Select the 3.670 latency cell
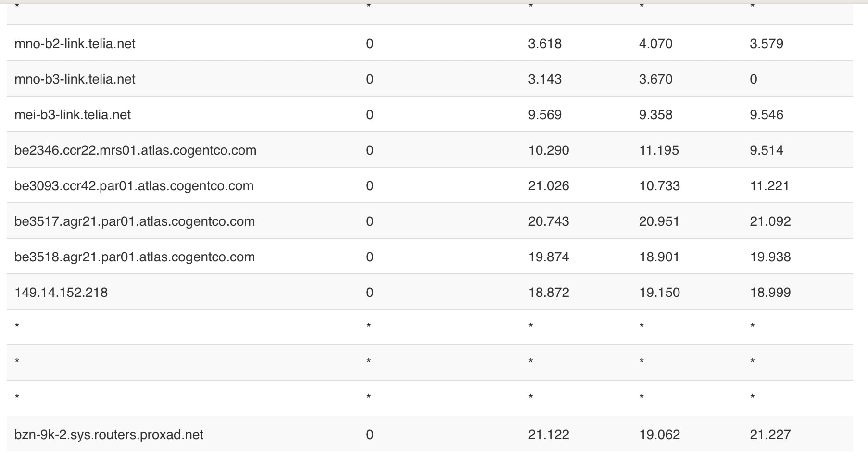 [x=655, y=79]
